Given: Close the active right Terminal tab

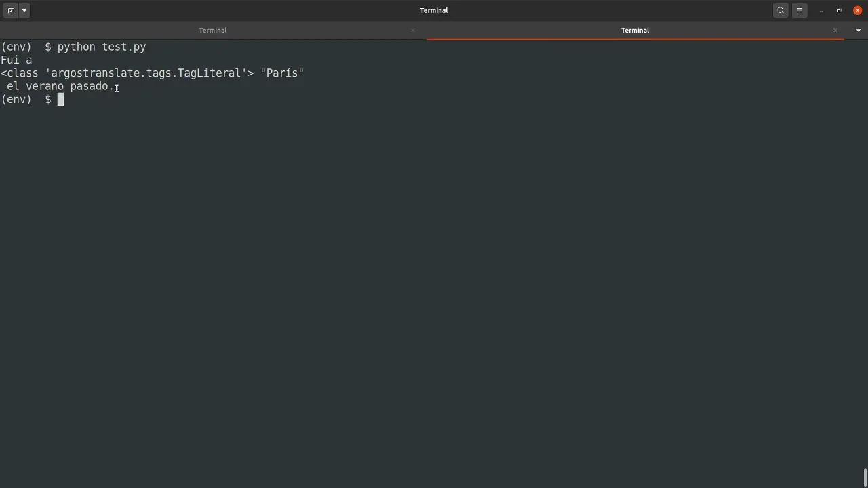Looking at the screenshot, I should [835, 30].
